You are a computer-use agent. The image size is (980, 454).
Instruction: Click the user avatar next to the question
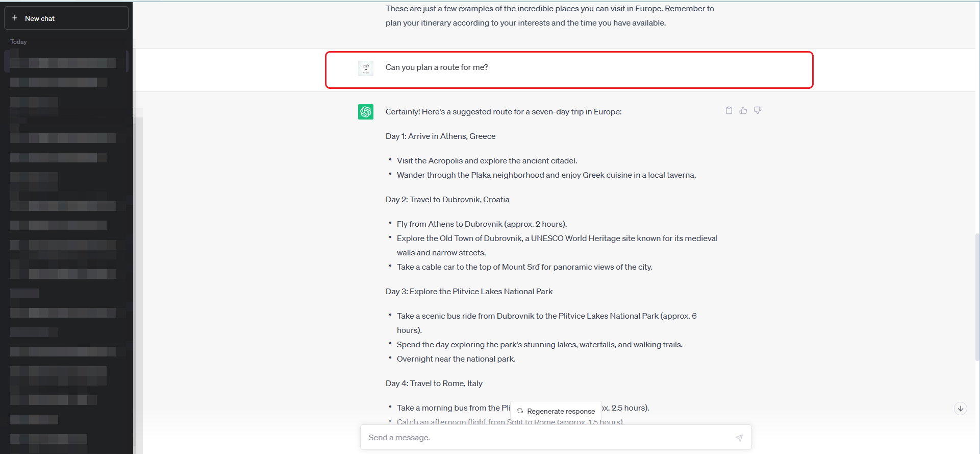[365, 68]
